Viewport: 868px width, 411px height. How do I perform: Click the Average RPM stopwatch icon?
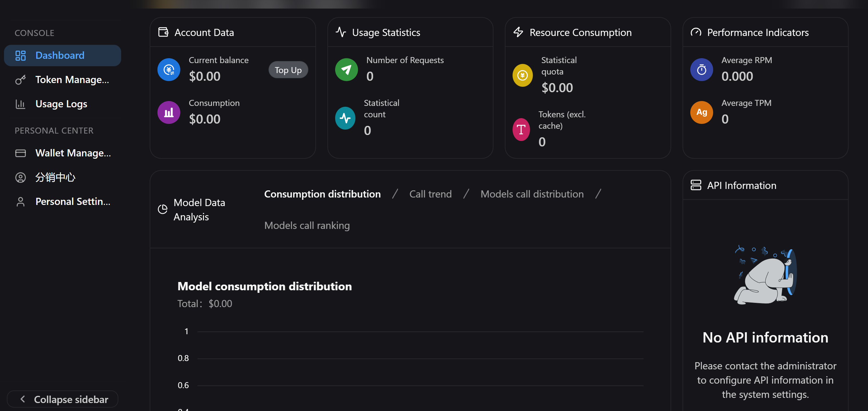pos(701,70)
